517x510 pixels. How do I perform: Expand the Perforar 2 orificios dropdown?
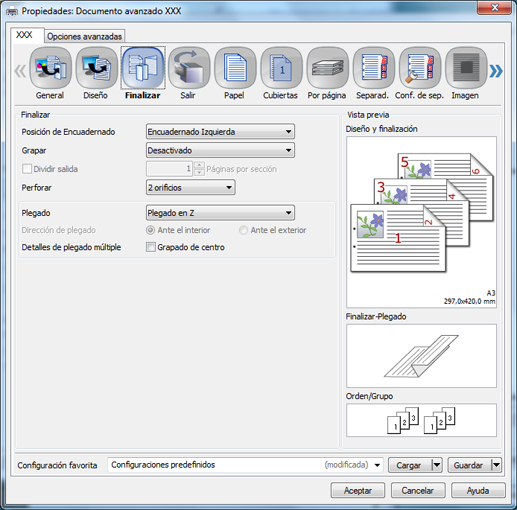(191, 187)
